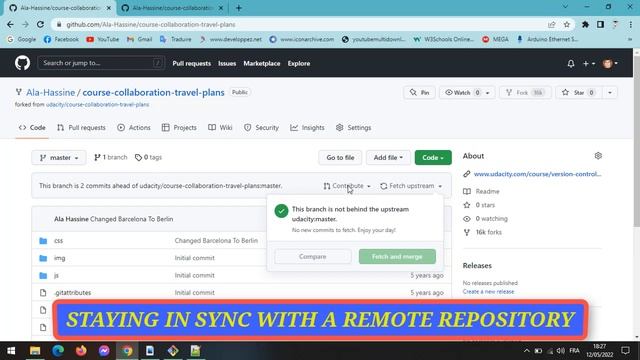
Task: Open the Projects tab
Action: click(x=179, y=128)
